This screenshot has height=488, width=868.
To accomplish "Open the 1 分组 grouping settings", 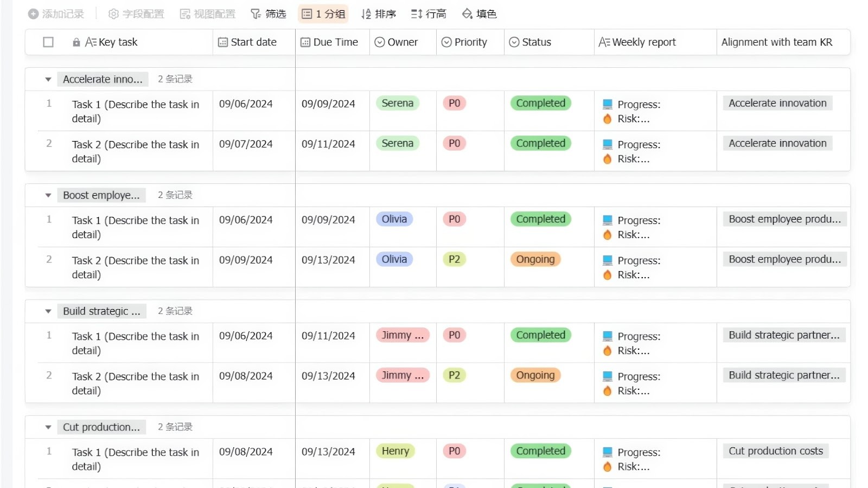I will pos(323,14).
